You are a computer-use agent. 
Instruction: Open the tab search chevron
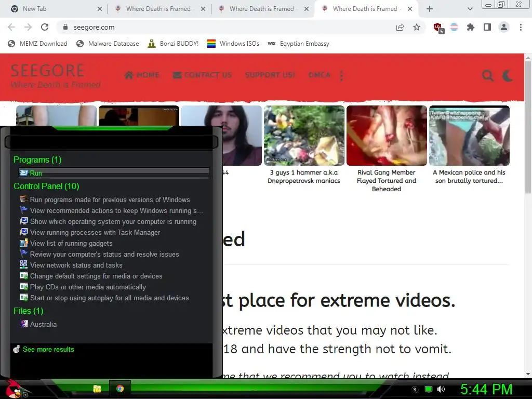coord(470,9)
